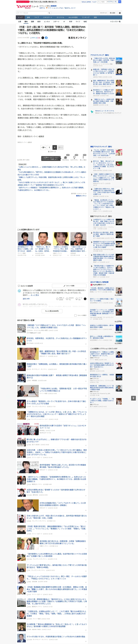Open the 606 comment count bubble under headline
Screen dimensions: 138x644
pos(33,38)
